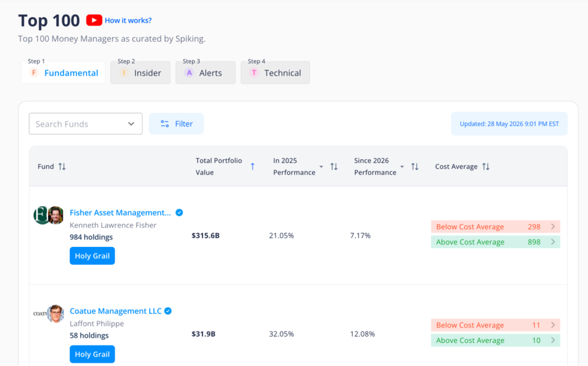This screenshot has height=366, width=588.
Task: Click the Fisher fund logo thumbnail
Action: pos(40,216)
